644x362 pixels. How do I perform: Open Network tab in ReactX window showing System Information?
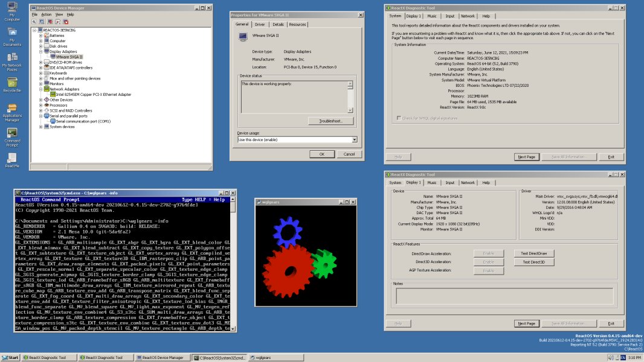click(468, 16)
